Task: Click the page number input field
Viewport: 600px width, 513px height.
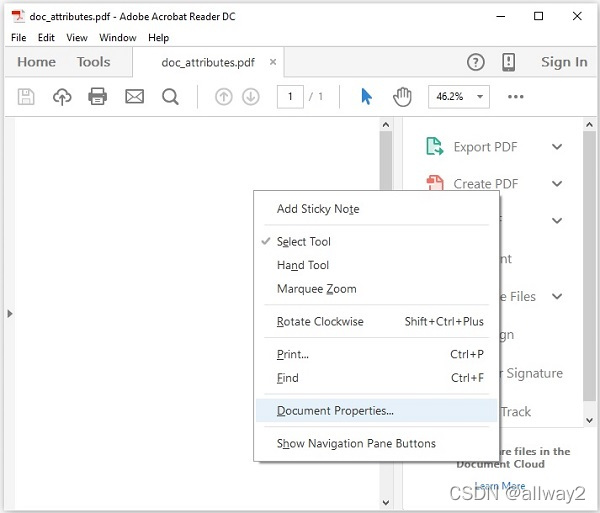Action: [x=290, y=96]
